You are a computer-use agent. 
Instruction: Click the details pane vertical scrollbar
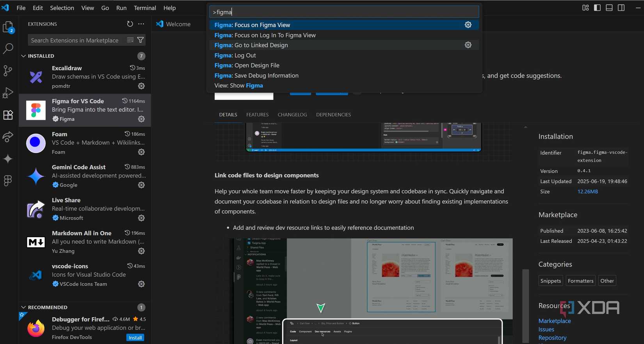click(526, 306)
